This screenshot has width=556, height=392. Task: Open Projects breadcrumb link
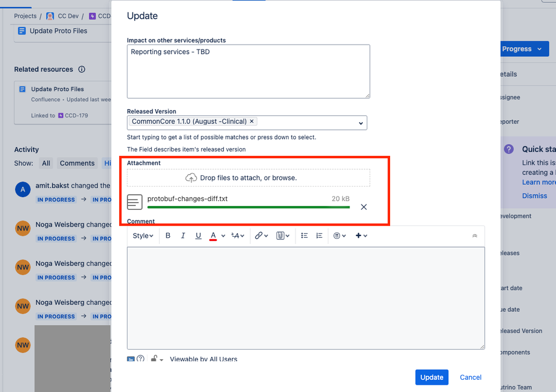click(25, 16)
